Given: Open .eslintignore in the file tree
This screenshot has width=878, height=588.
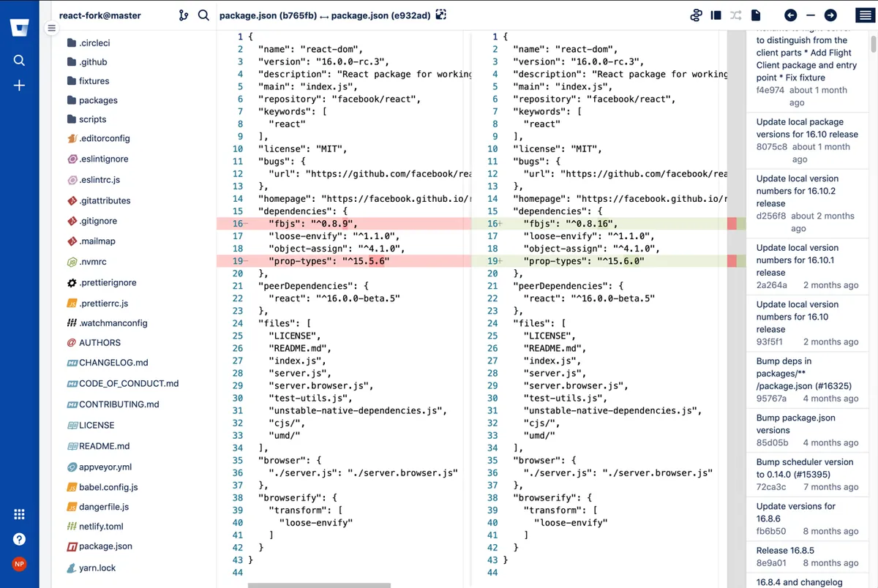Looking at the screenshot, I should pos(97,159).
